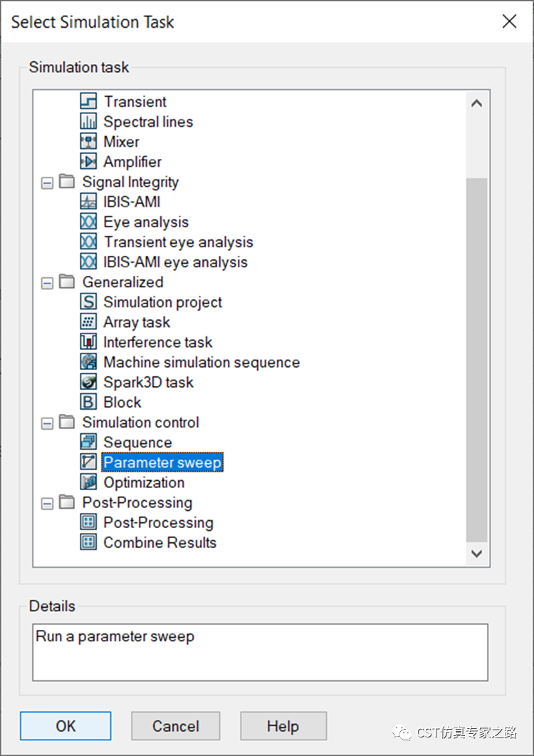
Task: Pick the IBIS-AMI task icon
Action: (88, 202)
